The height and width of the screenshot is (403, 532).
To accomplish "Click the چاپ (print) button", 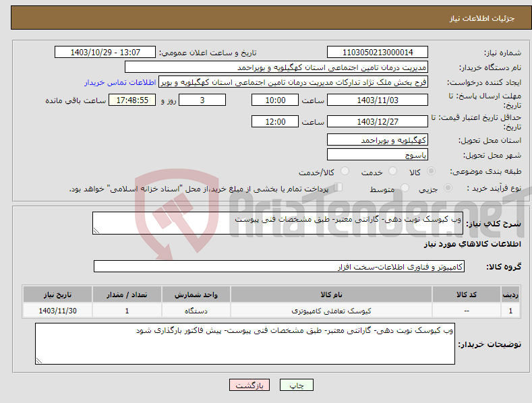I will (x=296, y=385).
